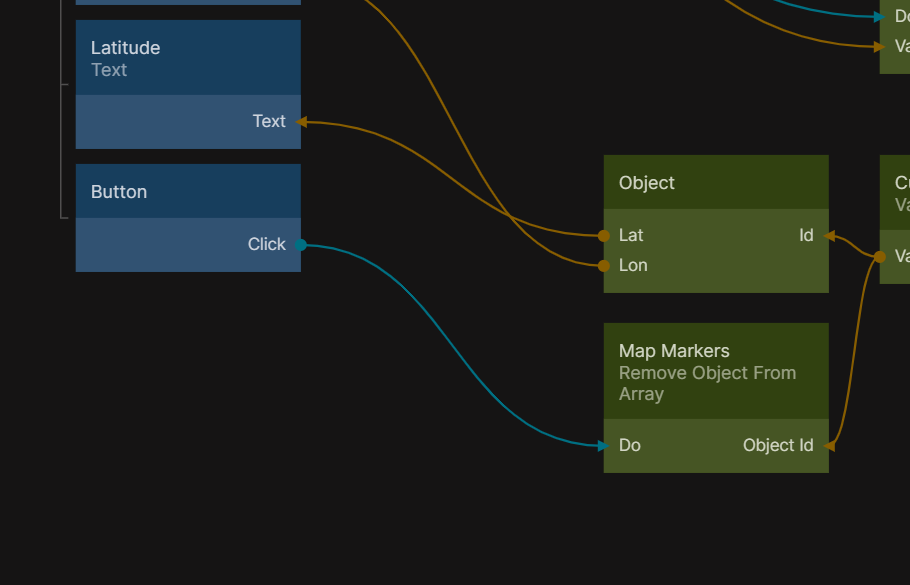The height and width of the screenshot is (585, 910).
Task: Click the port dot on the right-edge node below Object
Action: [x=880, y=257]
